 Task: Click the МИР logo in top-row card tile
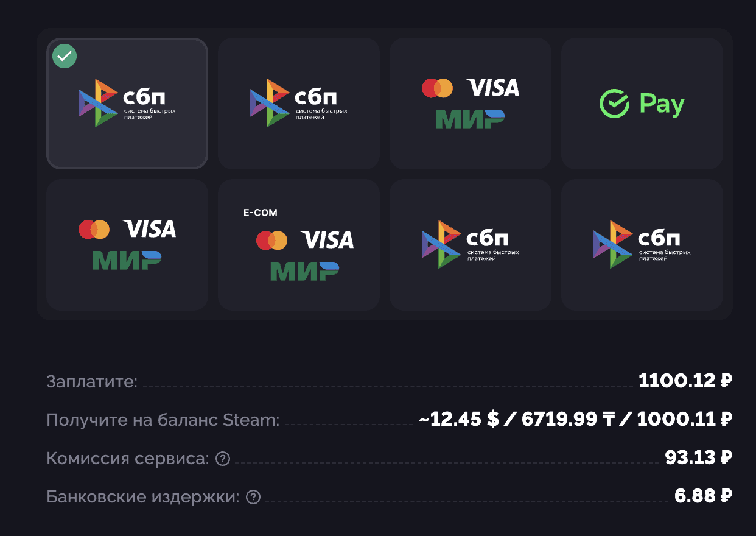[470, 119]
